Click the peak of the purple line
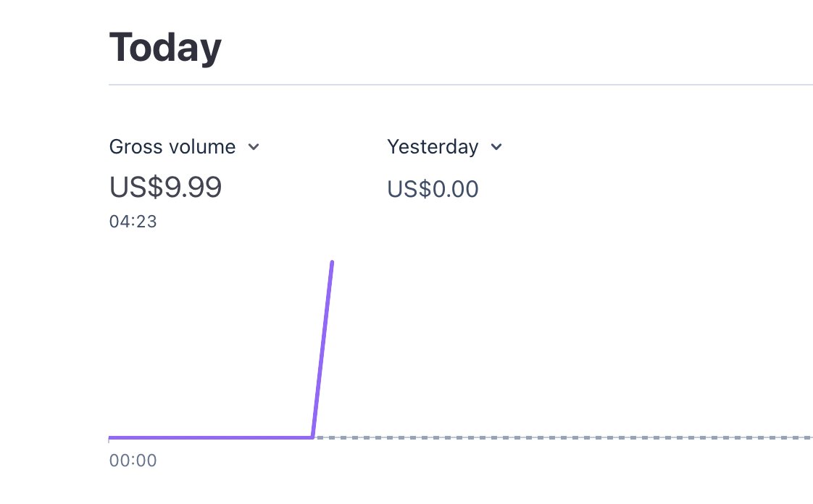813x504 pixels. [x=332, y=263]
